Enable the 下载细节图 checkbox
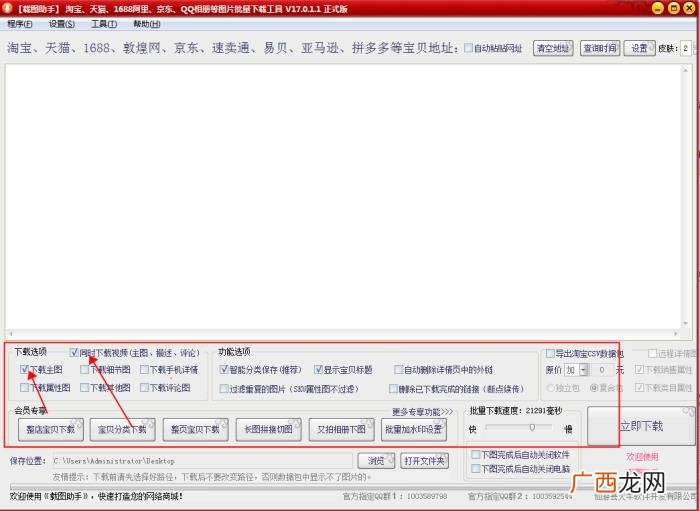700x511 pixels. pyautogui.click(x=84, y=370)
